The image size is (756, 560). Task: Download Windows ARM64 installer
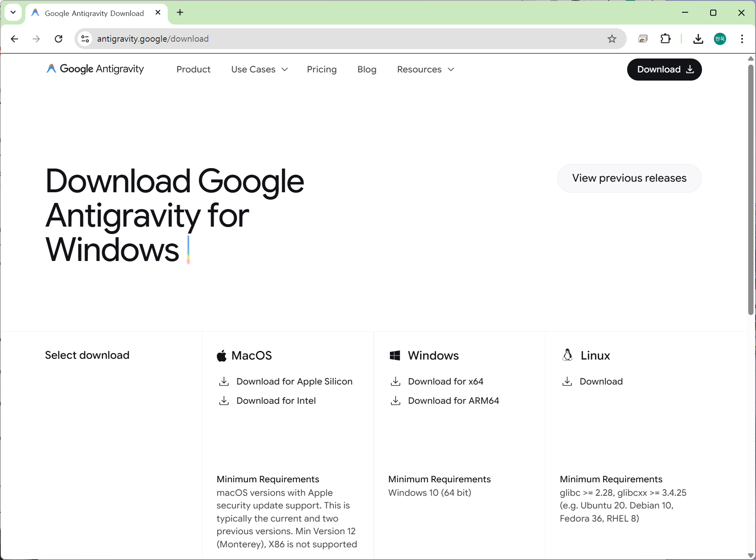point(453,400)
